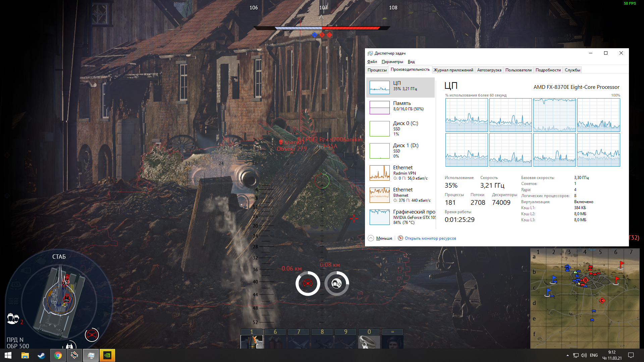Viewport: 644px width, 362px height.
Task: Open clock and calendar flyout
Action: 612,355
